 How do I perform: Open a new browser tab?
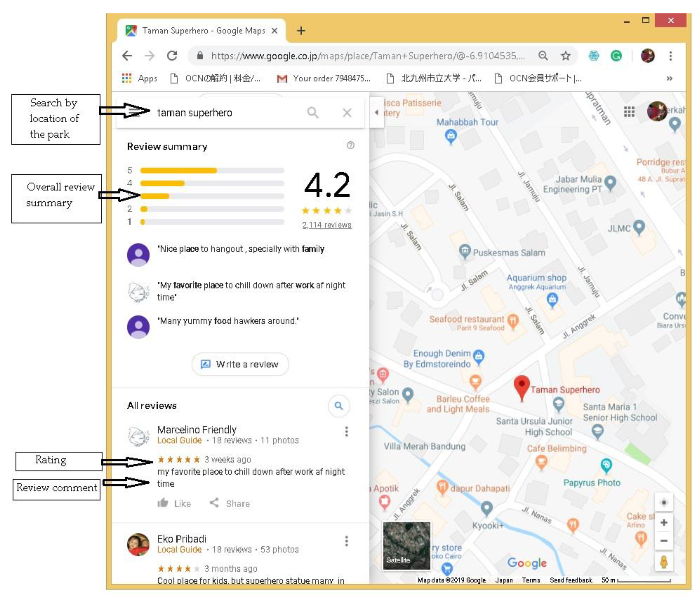pyautogui.click(x=301, y=31)
